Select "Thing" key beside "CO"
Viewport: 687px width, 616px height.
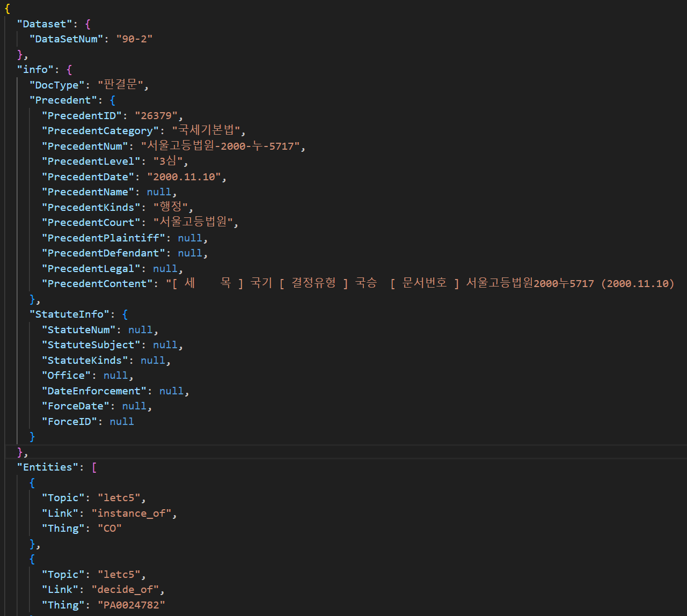[63, 529]
